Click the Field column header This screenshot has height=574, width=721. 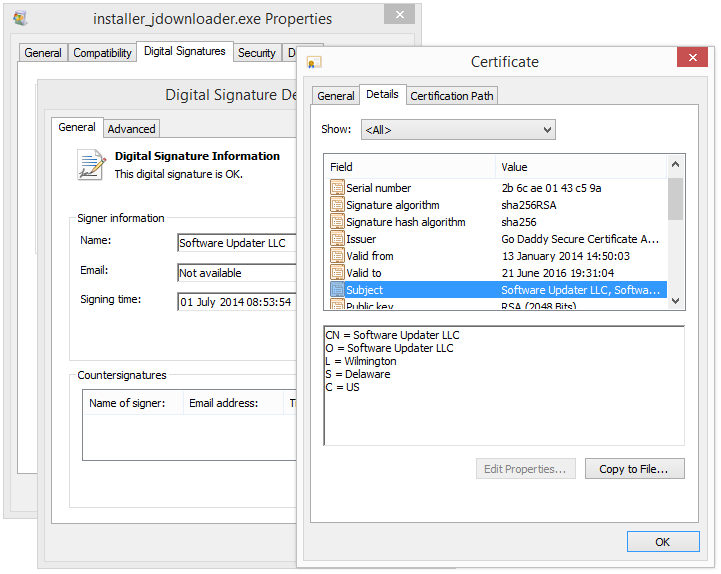click(411, 167)
